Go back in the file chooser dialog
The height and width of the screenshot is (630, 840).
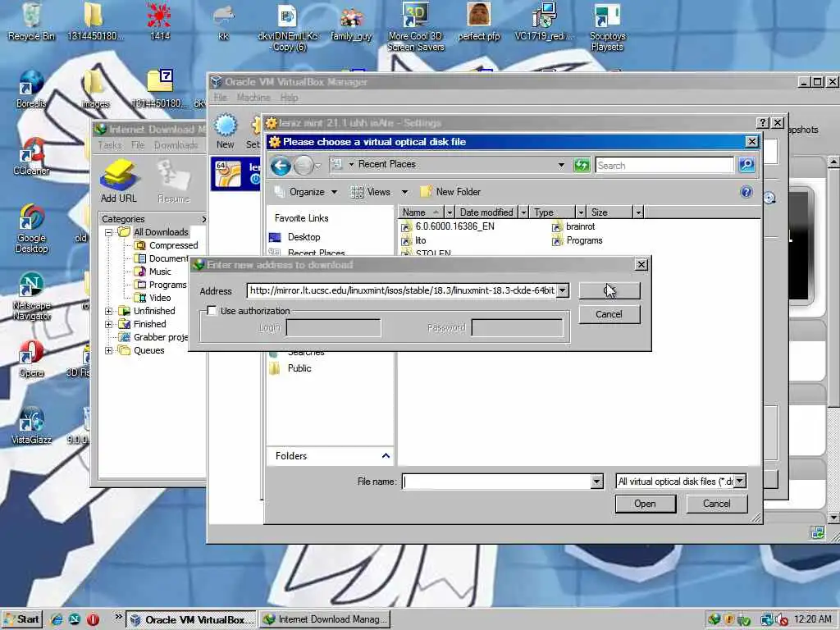[281, 165]
